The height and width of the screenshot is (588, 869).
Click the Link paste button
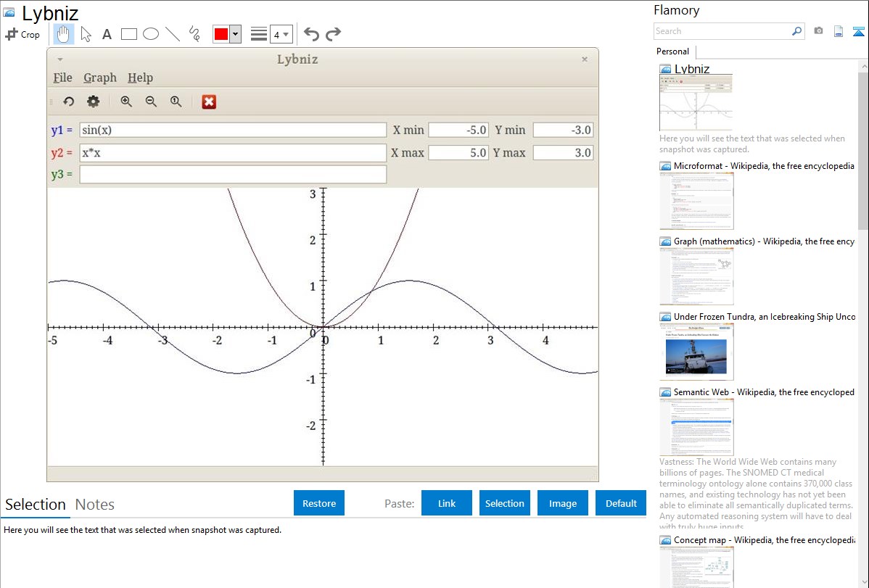447,503
